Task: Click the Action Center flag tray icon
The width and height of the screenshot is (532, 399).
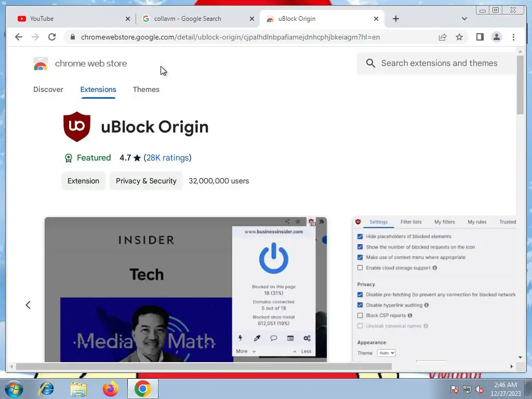Action: 454,390
